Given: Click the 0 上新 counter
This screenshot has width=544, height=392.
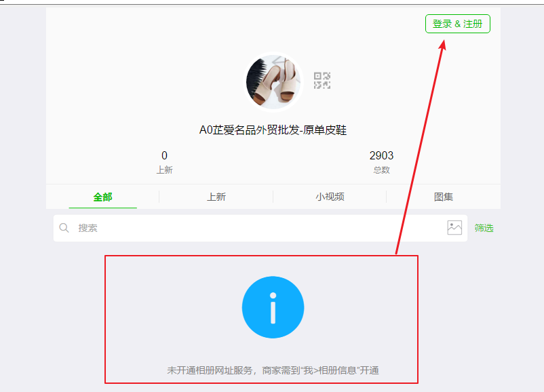Looking at the screenshot, I should click(164, 162).
